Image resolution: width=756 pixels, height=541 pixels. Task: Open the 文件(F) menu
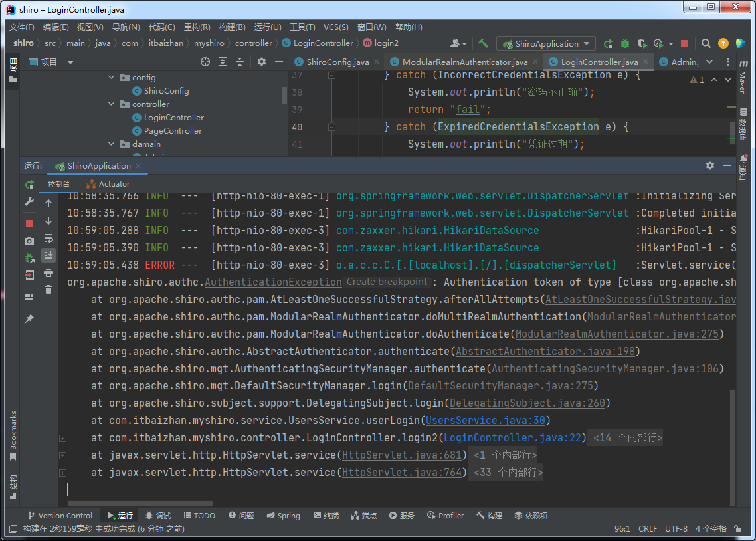[x=22, y=27]
